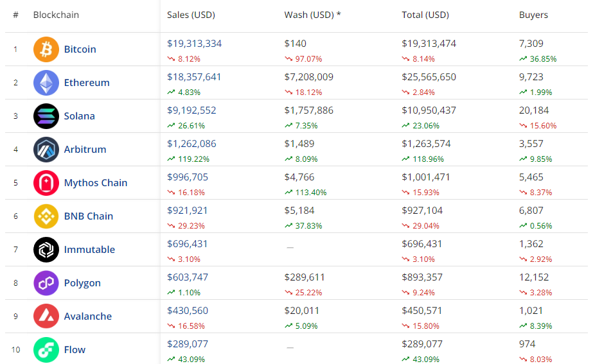
Task: Select Flow sales value $289,077
Action: coord(188,344)
